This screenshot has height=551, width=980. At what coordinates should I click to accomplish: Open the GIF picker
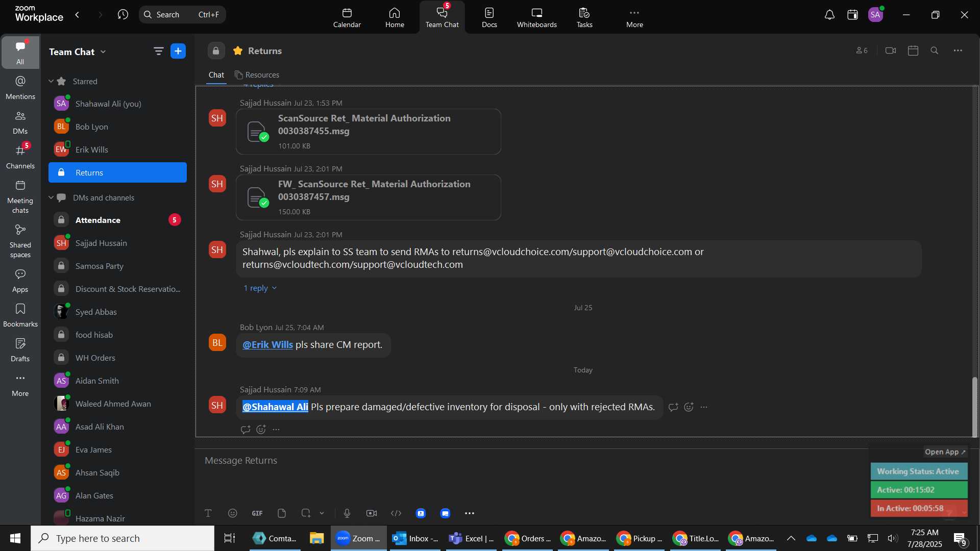(x=257, y=513)
